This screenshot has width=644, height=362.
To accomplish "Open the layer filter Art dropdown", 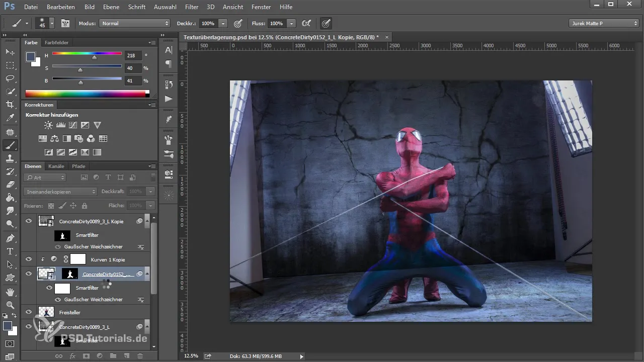I will pyautogui.click(x=45, y=177).
